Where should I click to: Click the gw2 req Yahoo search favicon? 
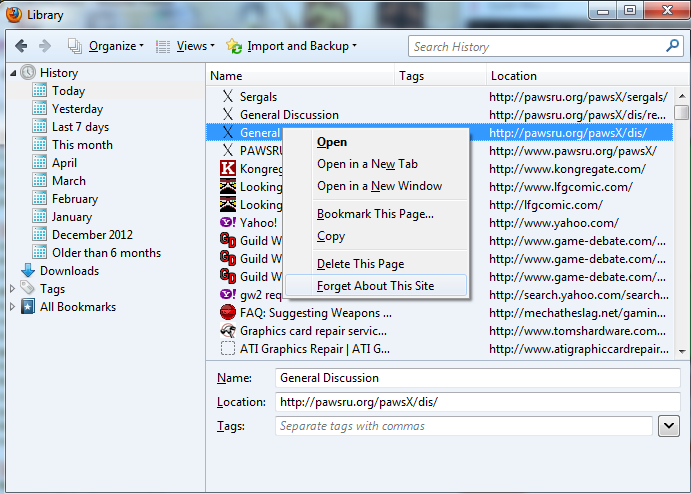click(x=228, y=294)
